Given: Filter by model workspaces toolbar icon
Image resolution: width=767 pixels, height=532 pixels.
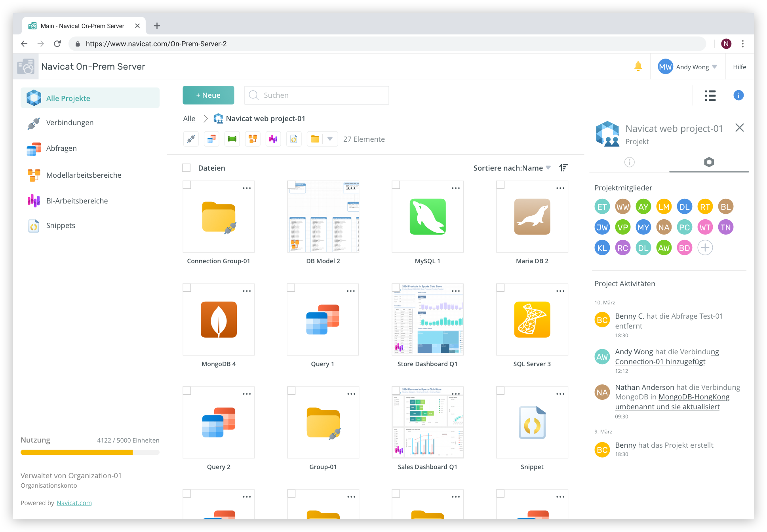Looking at the screenshot, I should (x=253, y=139).
